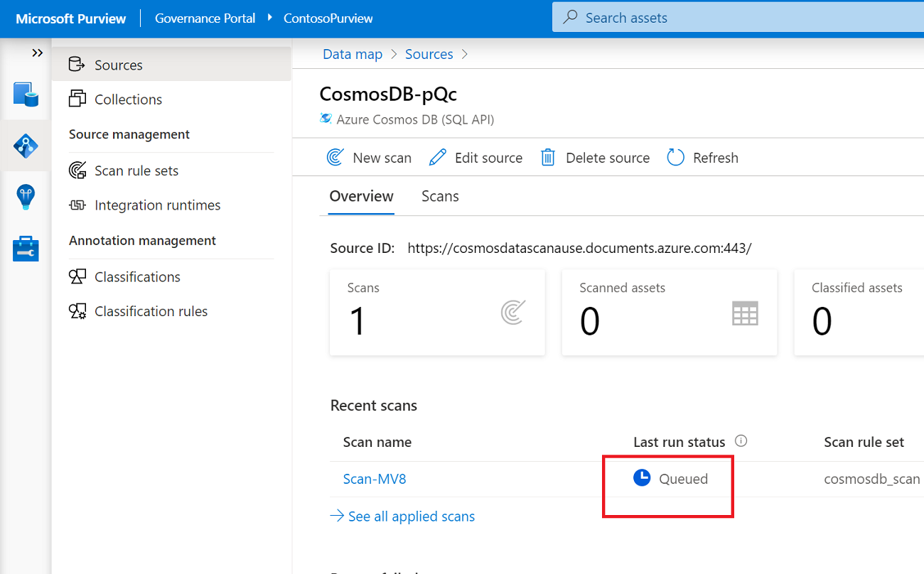The image size is (924, 574).
Task: Click the Delete source trash icon
Action: tap(547, 158)
